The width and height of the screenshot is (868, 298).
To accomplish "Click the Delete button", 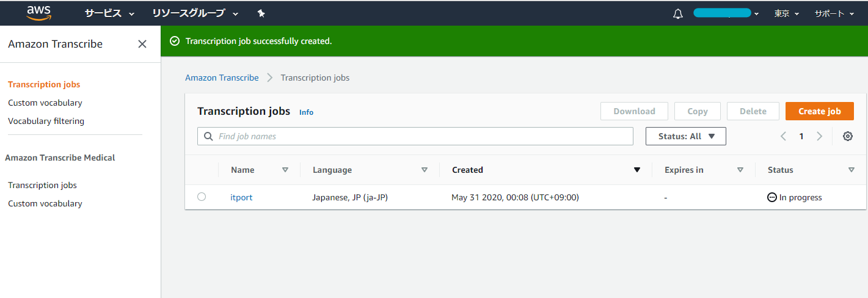I will pyautogui.click(x=753, y=111).
